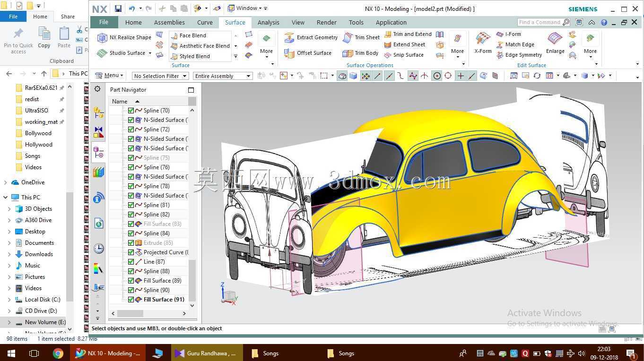Viewport: 644px width, 361px height.
Task: Toggle the Fill Surface (91) checkbox
Action: 131,300
